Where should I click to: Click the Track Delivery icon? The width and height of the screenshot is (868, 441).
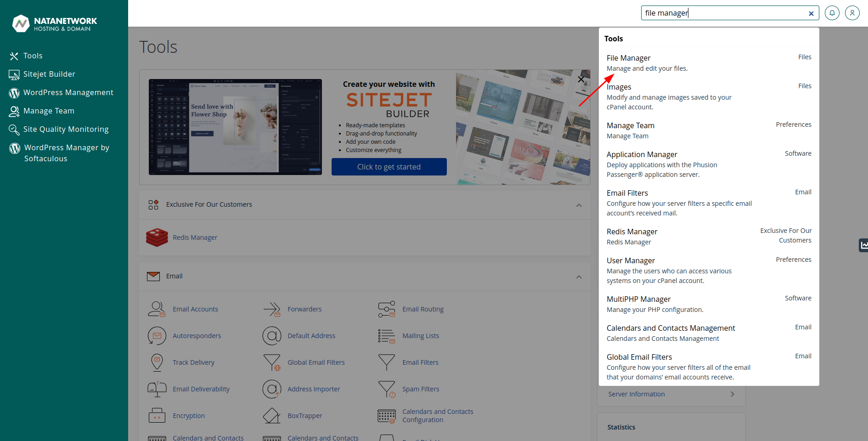coord(157,362)
